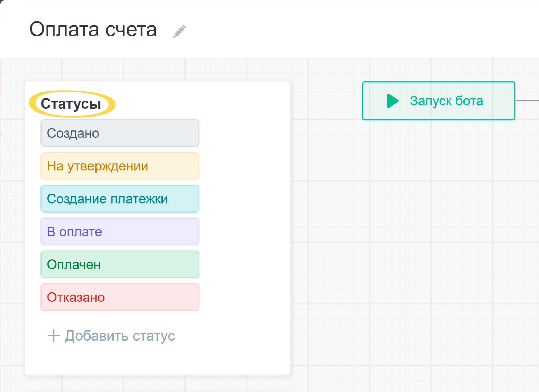Click the plus icon before Добавить статус

54,336
